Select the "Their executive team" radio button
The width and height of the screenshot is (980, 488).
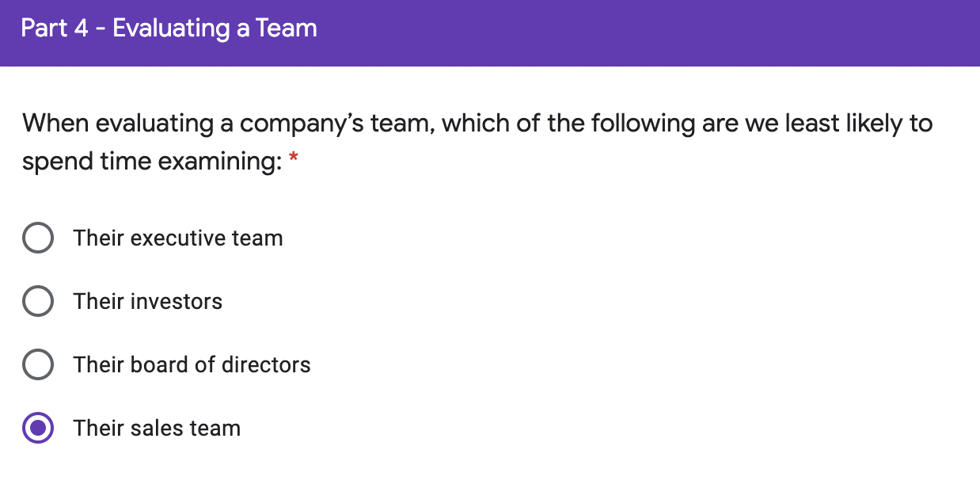pyautogui.click(x=38, y=238)
